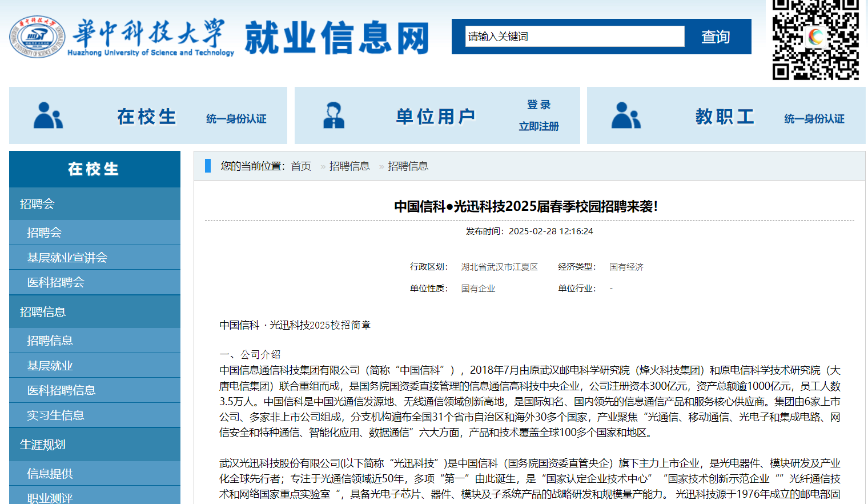Image resolution: width=868 pixels, height=504 pixels.
Task: Click the publish time 2025-02-28 12:16:24
Action: pos(551,231)
